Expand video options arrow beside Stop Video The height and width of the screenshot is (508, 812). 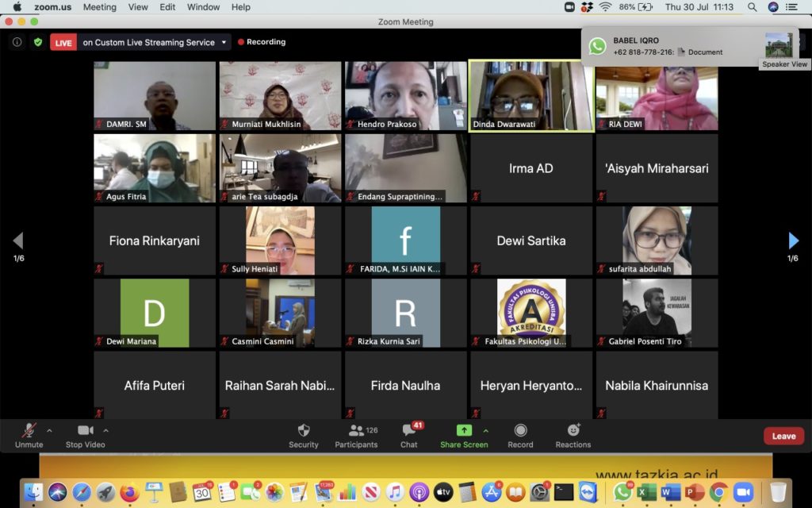106,431
